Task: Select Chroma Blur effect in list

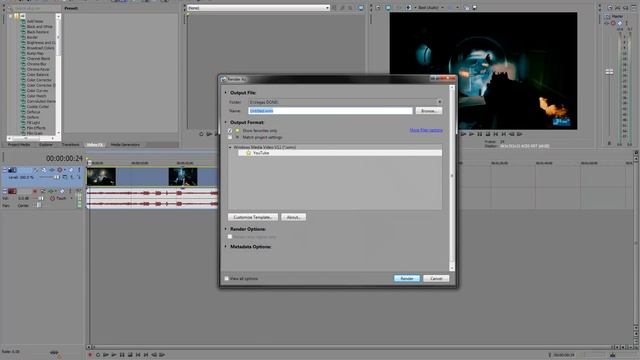Action: click(36, 64)
